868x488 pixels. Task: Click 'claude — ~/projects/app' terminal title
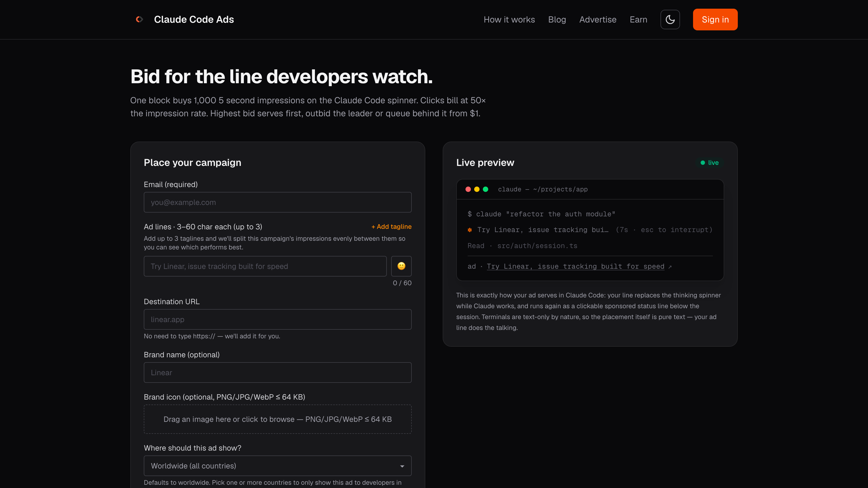coord(542,189)
